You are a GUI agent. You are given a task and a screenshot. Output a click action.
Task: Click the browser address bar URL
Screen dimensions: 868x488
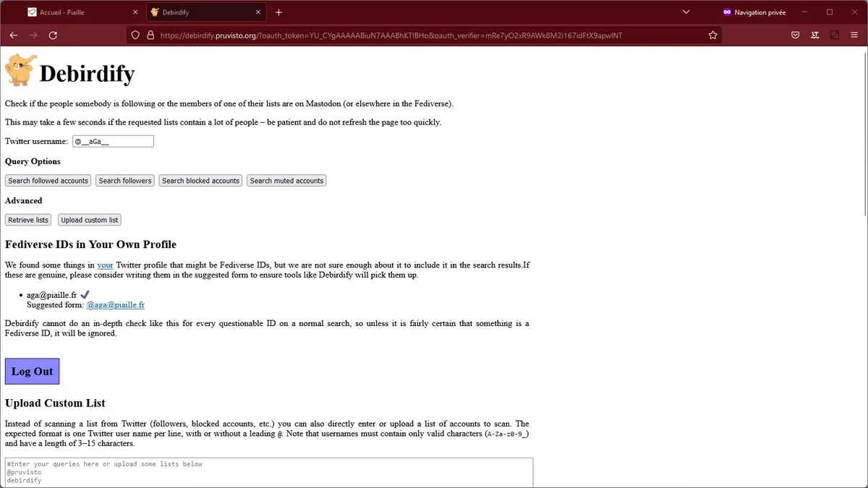(x=391, y=35)
